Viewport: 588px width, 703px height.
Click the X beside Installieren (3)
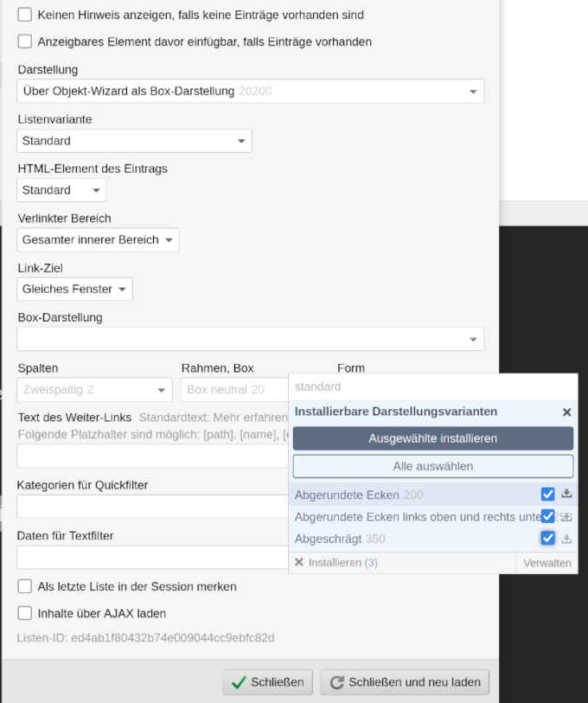[x=298, y=563]
